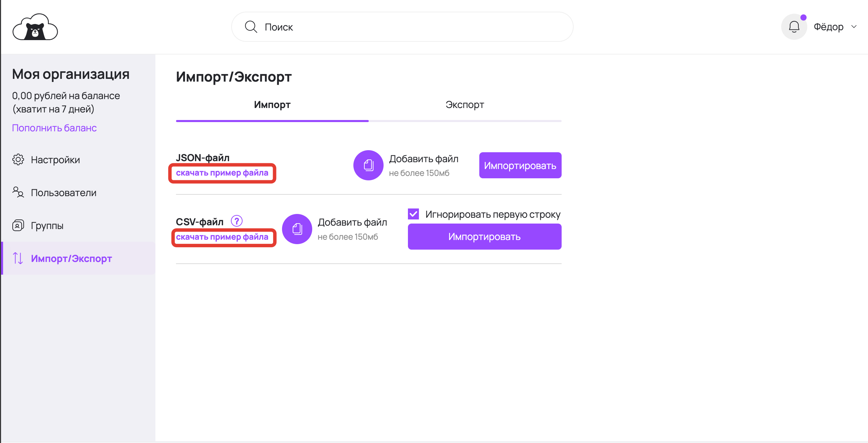Uncheck Игнорировать первую строку checkbox
This screenshot has width=868, height=443.
[x=413, y=214]
